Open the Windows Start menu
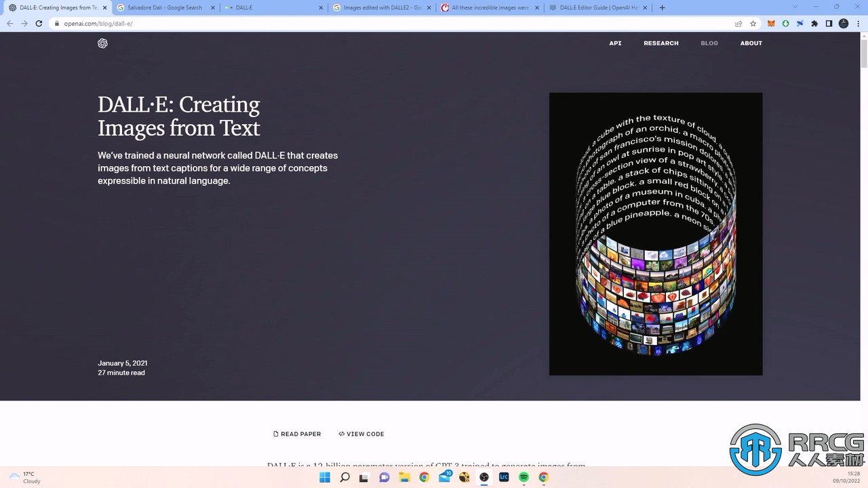 [325, 477]
